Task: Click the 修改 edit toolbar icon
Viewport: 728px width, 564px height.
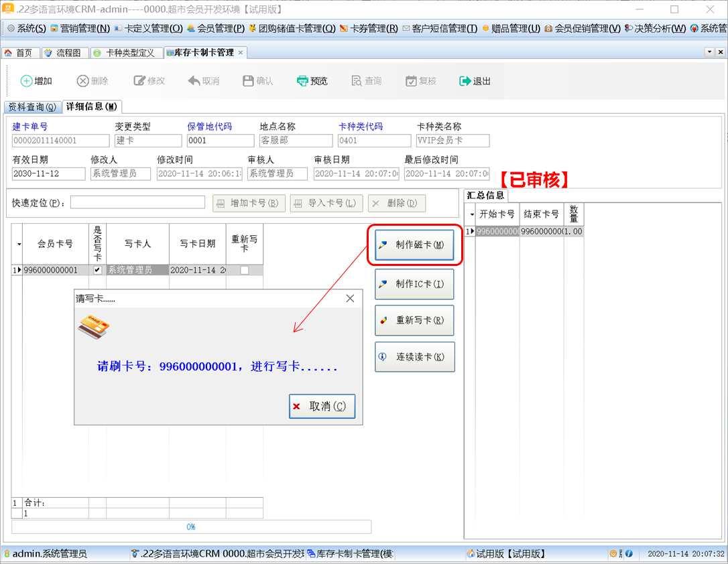Action: click(x=139, y=80)
